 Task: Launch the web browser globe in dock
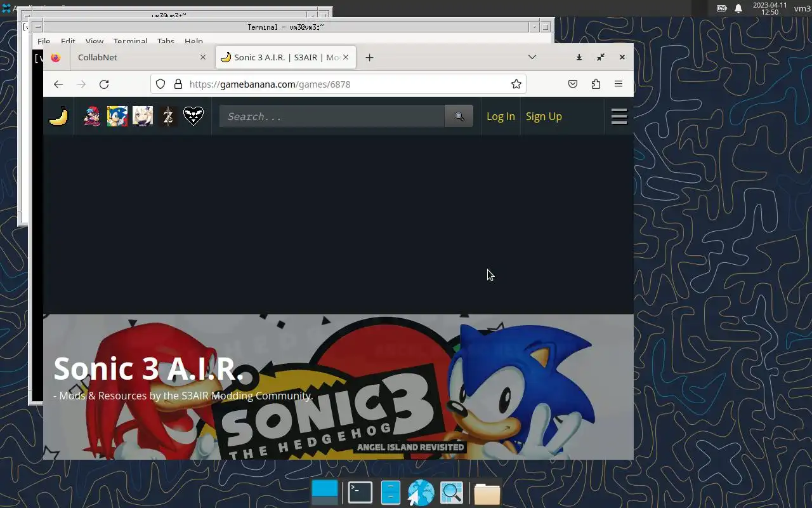click(421, 493)
